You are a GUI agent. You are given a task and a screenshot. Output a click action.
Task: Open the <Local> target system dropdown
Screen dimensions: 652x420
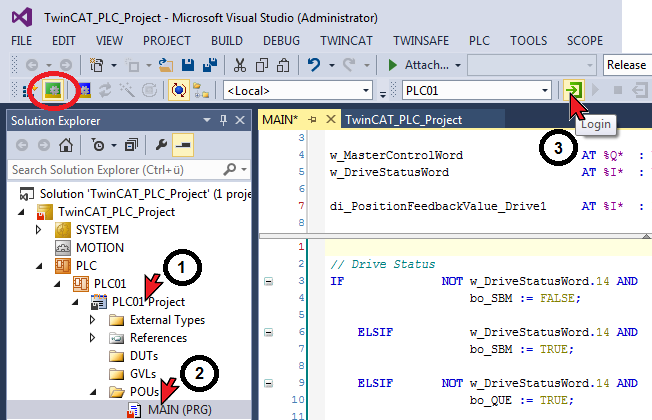(x=366, y=90)
